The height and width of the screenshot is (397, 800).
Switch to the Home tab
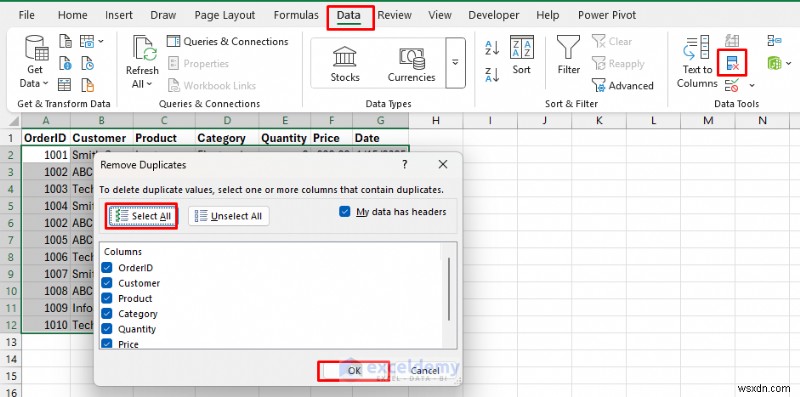coord(72,15)
